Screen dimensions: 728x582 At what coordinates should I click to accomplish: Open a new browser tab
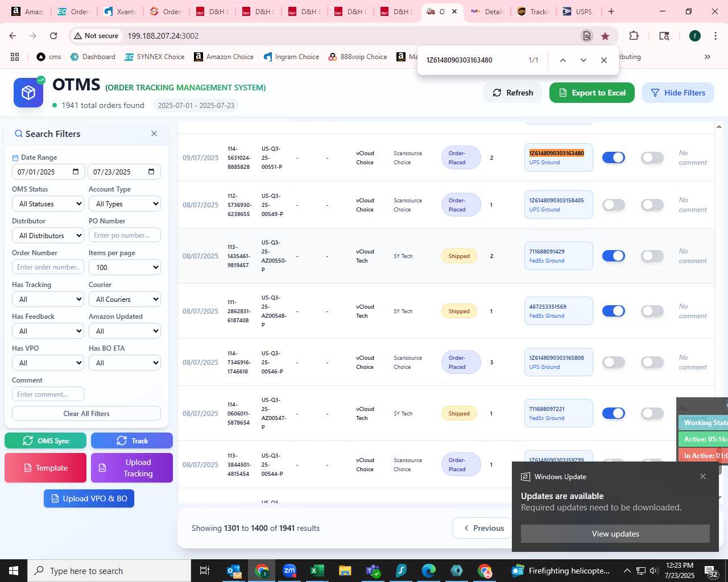(611, 11)
